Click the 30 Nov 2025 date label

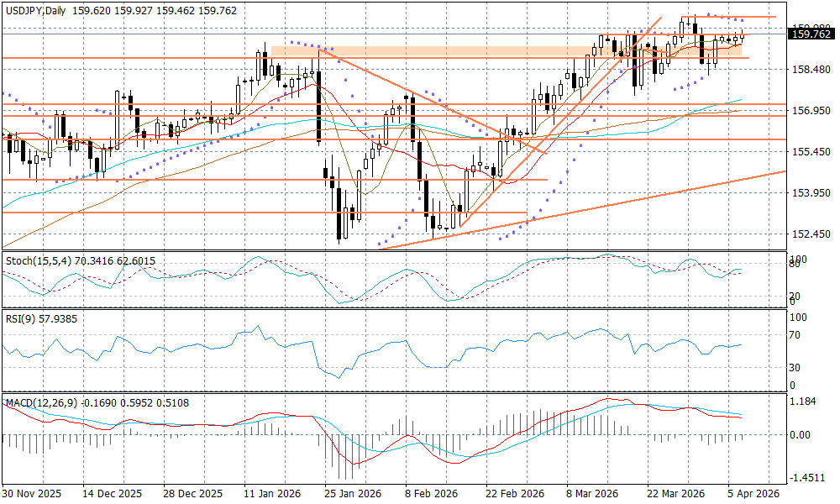pos(30,494)
